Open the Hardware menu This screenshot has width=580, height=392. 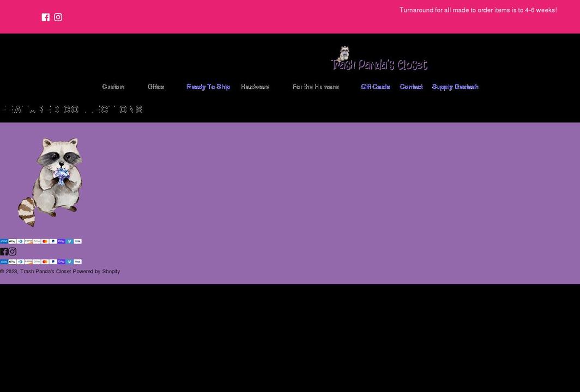click(255, 87)
